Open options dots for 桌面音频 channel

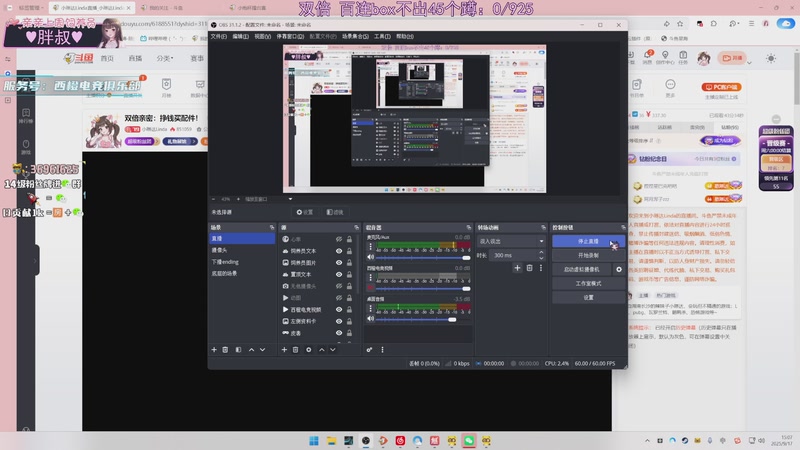click(370, 308)
